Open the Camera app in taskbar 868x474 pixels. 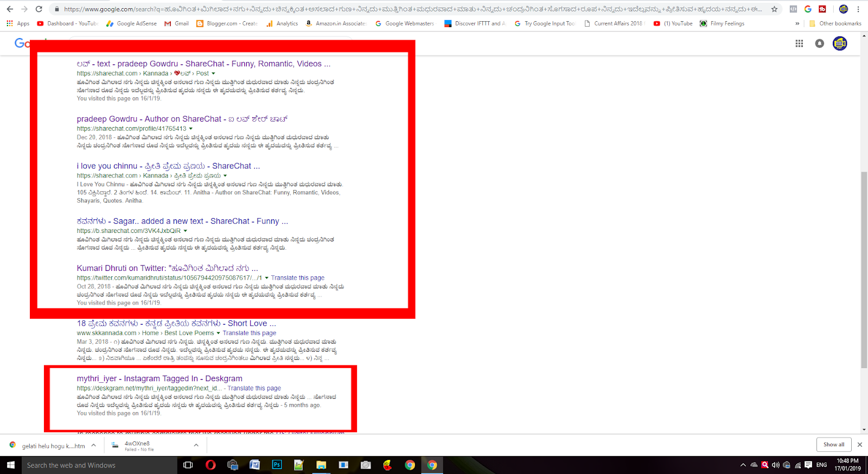tap(366, 465)
